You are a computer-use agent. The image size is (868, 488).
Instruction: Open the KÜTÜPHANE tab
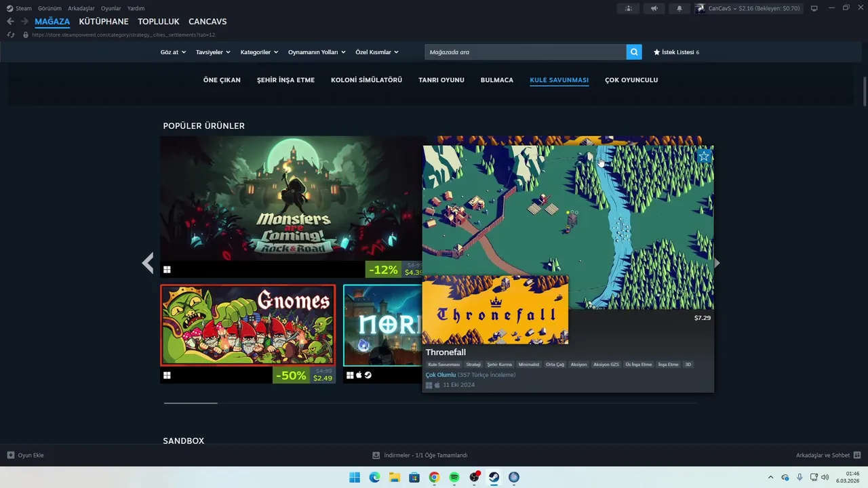(x=104, y=22)
